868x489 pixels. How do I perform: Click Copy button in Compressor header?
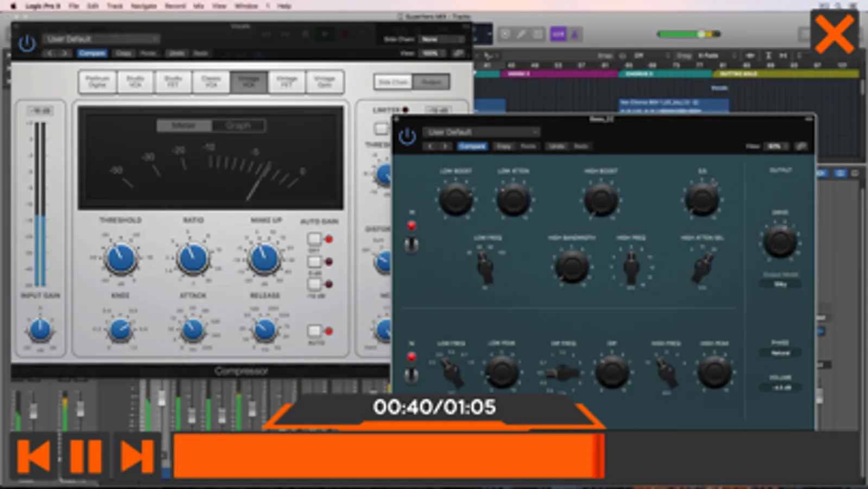tap(124, 53)
